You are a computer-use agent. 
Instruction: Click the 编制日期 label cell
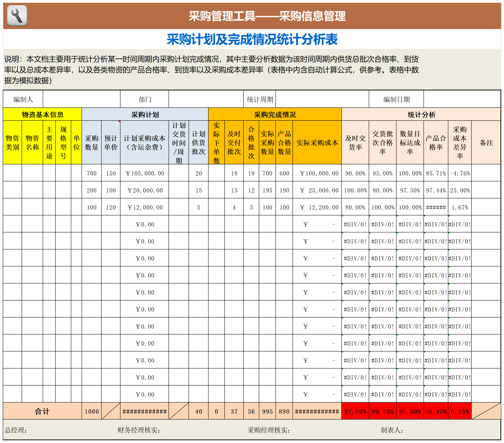click(x=396, y=99)
